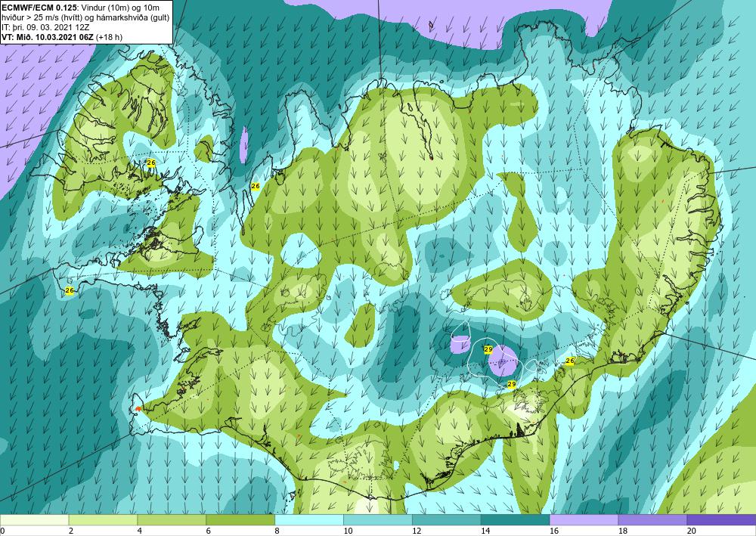Select the 12–14 m/s teal legend swatch
This screenshot has height=536, width=756.
[x=447, y=519]
